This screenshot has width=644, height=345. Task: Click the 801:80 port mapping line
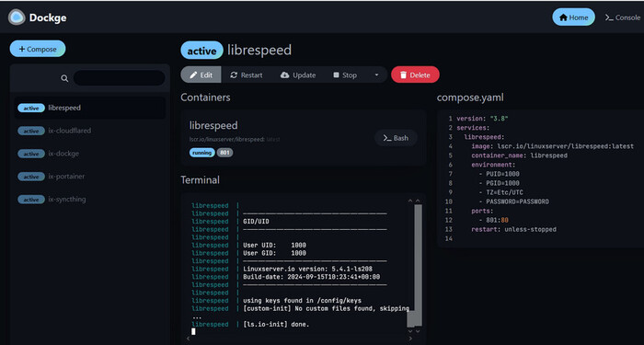[x=494, y=220]
